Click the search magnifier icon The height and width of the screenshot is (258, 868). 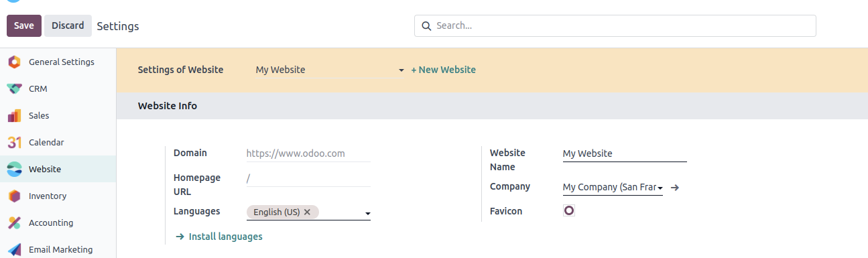coord(426,26)
